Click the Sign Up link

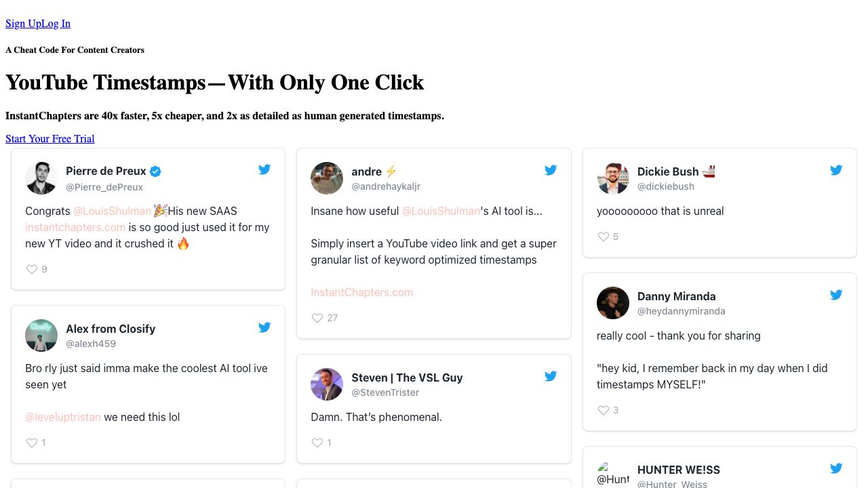(x=23, y=24)
